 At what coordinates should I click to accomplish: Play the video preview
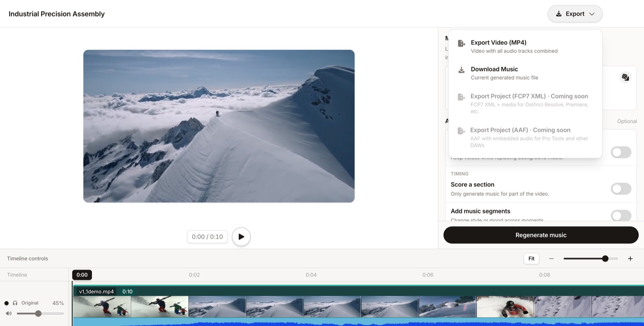tap(241, 237)
